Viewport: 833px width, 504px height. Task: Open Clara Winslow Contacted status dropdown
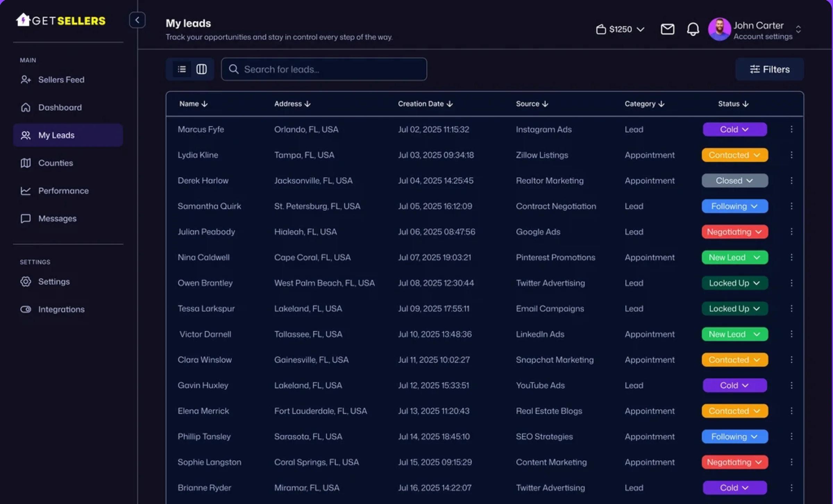(734, 360)
